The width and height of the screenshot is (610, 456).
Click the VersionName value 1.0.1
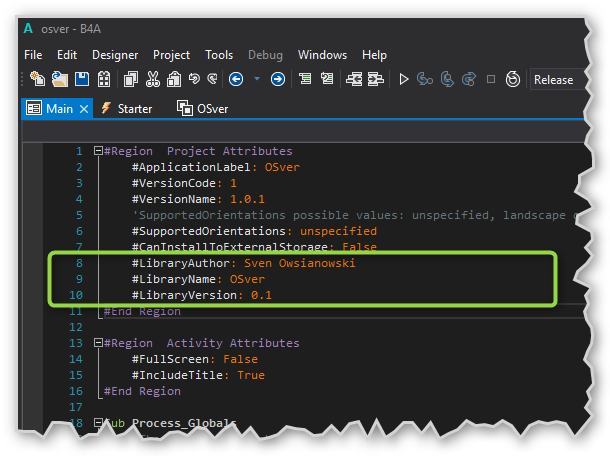[x=247, y=199]
